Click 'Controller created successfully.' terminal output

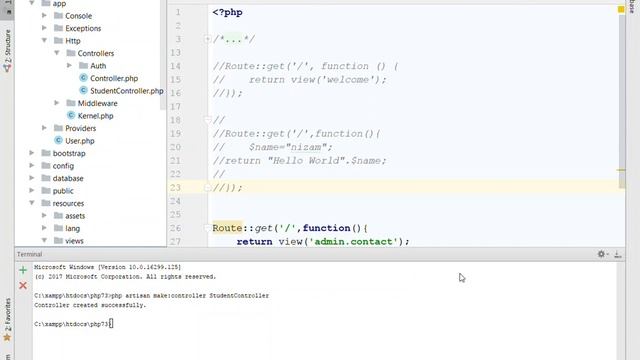[90, 305]
